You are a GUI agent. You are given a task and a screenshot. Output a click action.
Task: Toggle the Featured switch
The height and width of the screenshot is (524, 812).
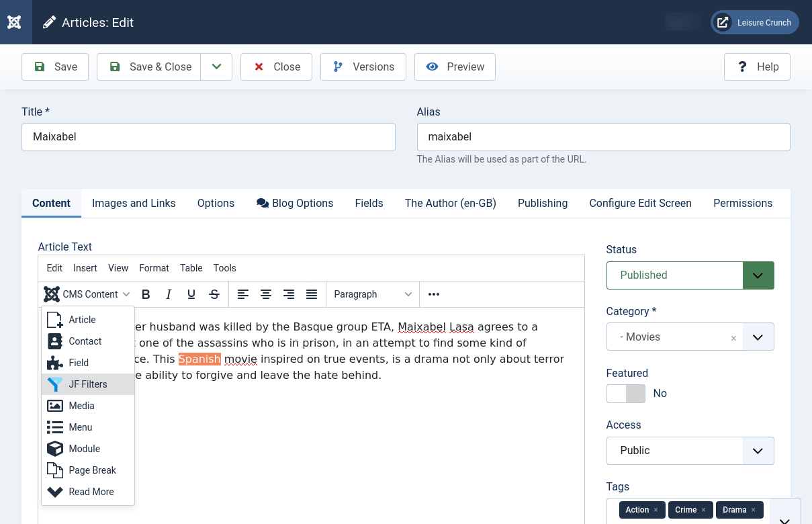626,394
